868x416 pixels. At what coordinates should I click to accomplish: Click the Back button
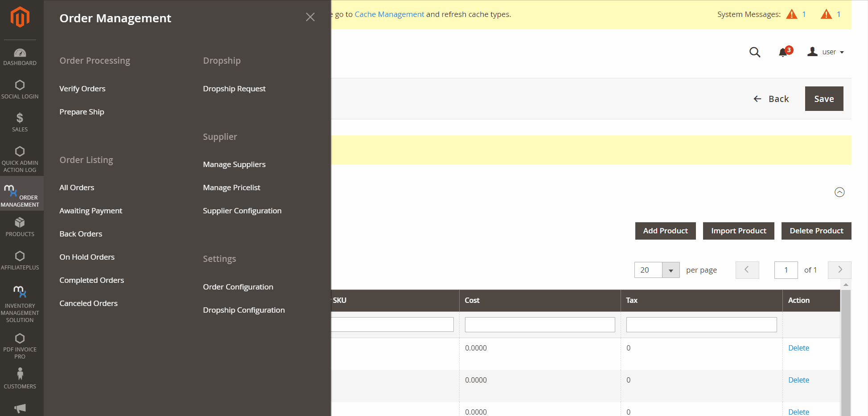point(771,99)
